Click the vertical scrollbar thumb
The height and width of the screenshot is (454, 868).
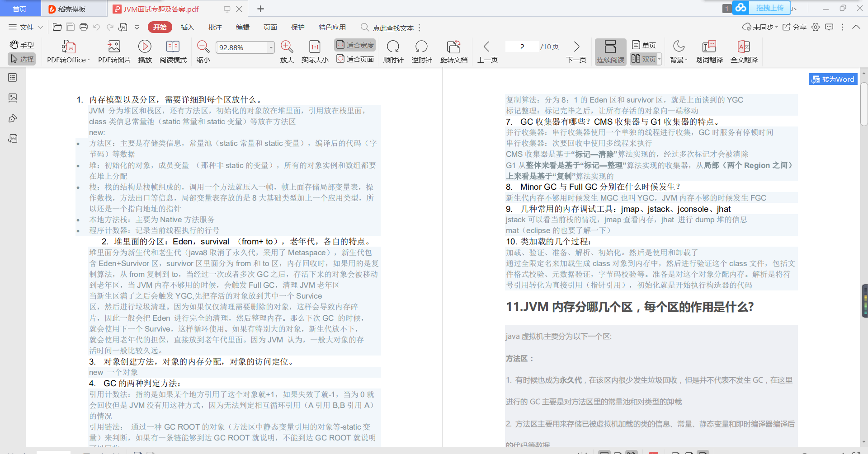click(x=864, y=104)
